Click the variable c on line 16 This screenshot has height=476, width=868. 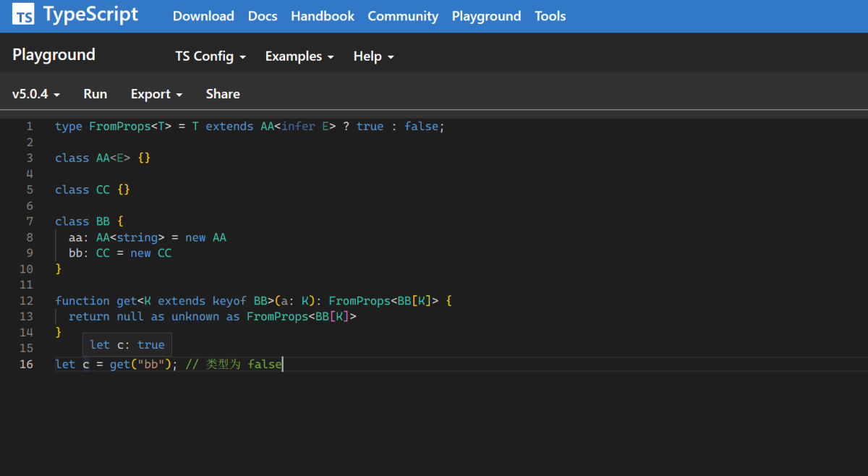click(85, 365)
